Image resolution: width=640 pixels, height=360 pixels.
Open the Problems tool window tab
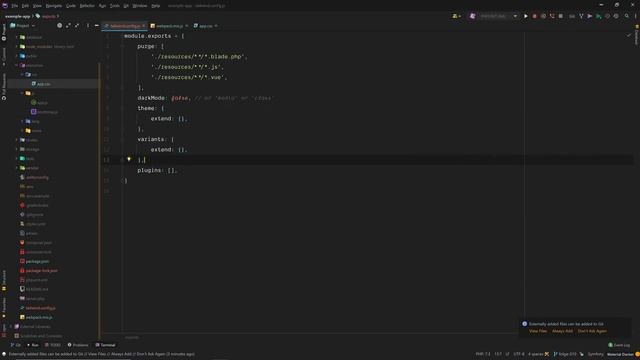pos(78,345)
